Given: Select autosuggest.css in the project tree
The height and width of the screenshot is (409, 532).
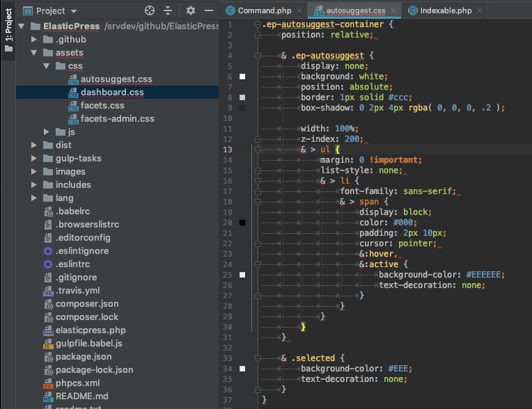Looking at the screenshot, I should [x=116, y=79].
